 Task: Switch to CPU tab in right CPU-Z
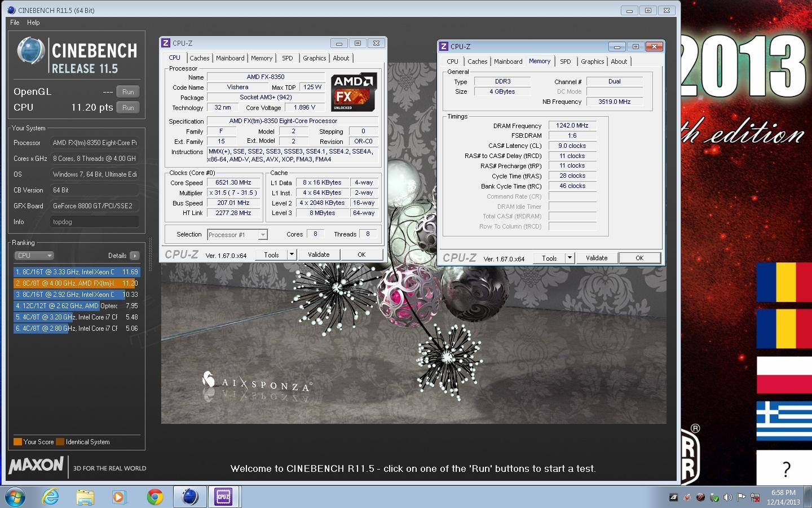tap(452, 62)
